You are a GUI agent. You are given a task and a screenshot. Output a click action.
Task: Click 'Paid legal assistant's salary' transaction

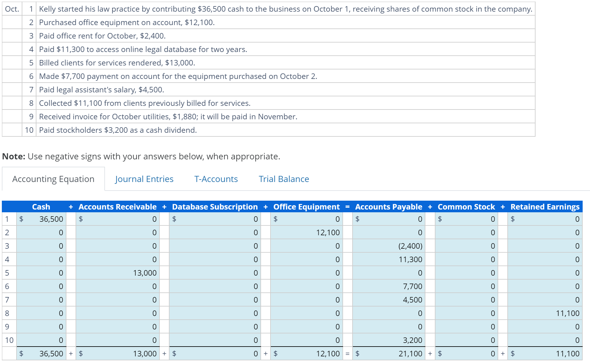click(102, 90)
